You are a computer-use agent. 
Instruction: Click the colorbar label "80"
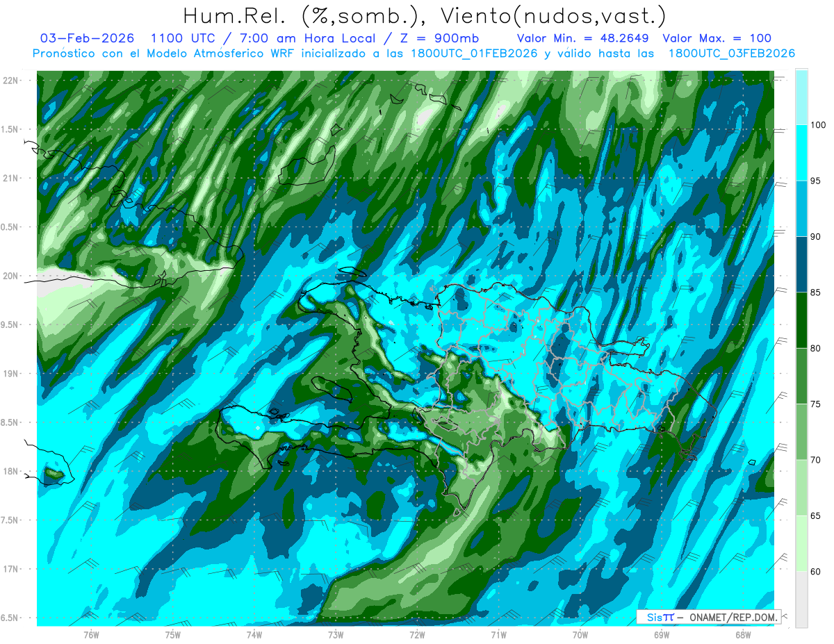pos(816,348)
